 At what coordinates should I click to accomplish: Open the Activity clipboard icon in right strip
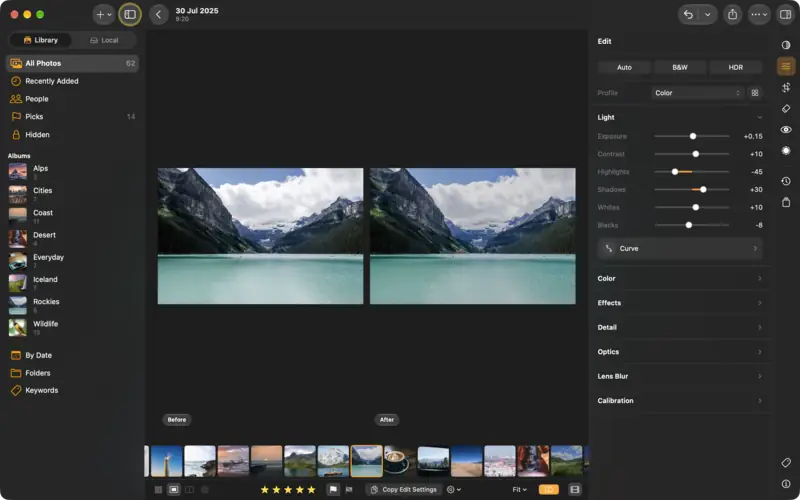point(786,202)
